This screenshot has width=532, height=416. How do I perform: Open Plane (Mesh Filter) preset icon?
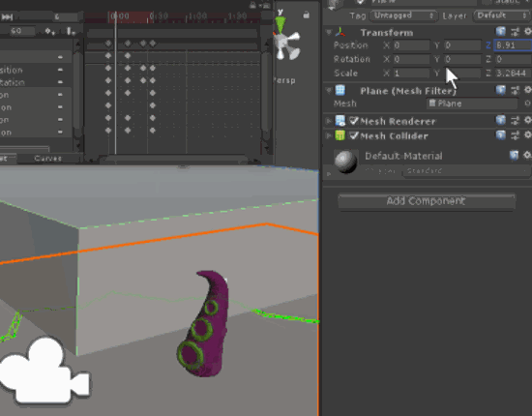click(515, 90)
